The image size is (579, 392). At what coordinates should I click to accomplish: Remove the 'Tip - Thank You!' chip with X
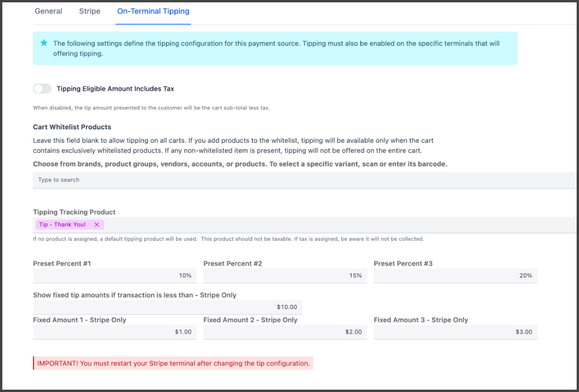(x=96, y=225)
